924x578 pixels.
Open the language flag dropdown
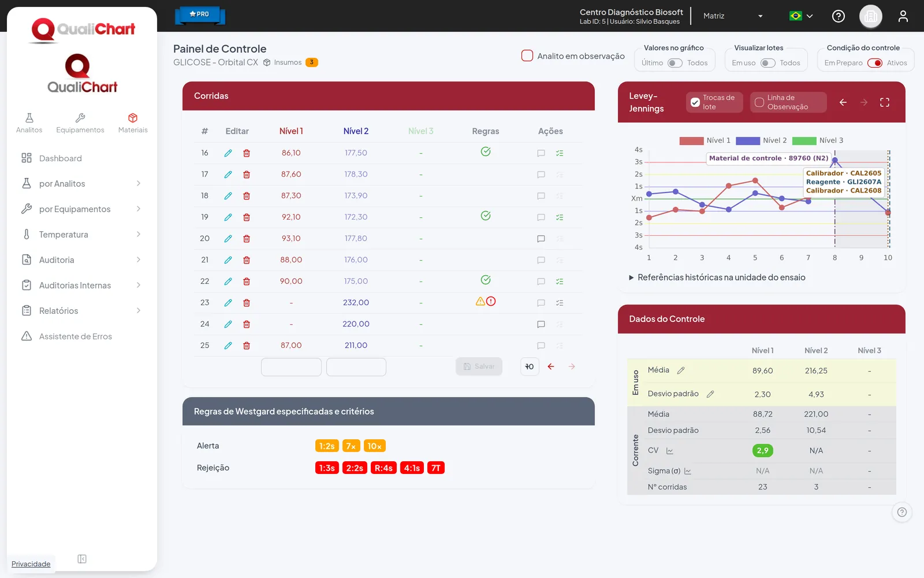pyautogui.click(x=802, y=16)
